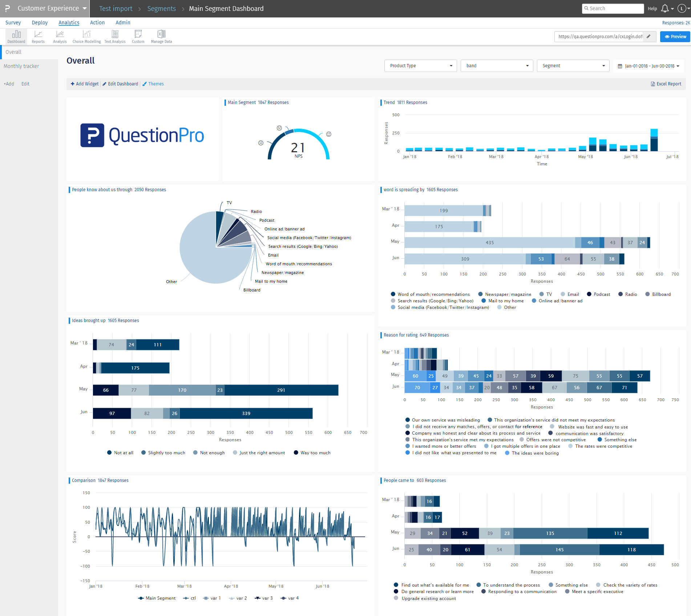Screen dimensions: 691x616
Task: Open the Custom analytics icon
Action: click(138, 37)
